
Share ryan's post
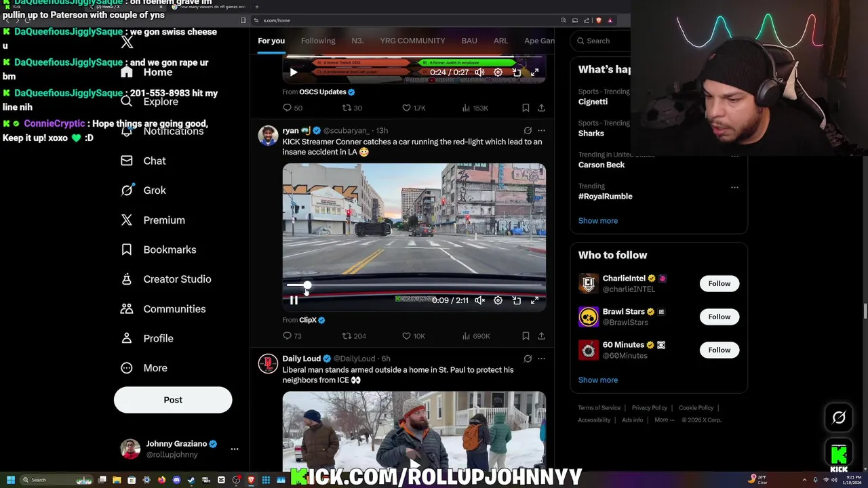click(x=541, y=336)
